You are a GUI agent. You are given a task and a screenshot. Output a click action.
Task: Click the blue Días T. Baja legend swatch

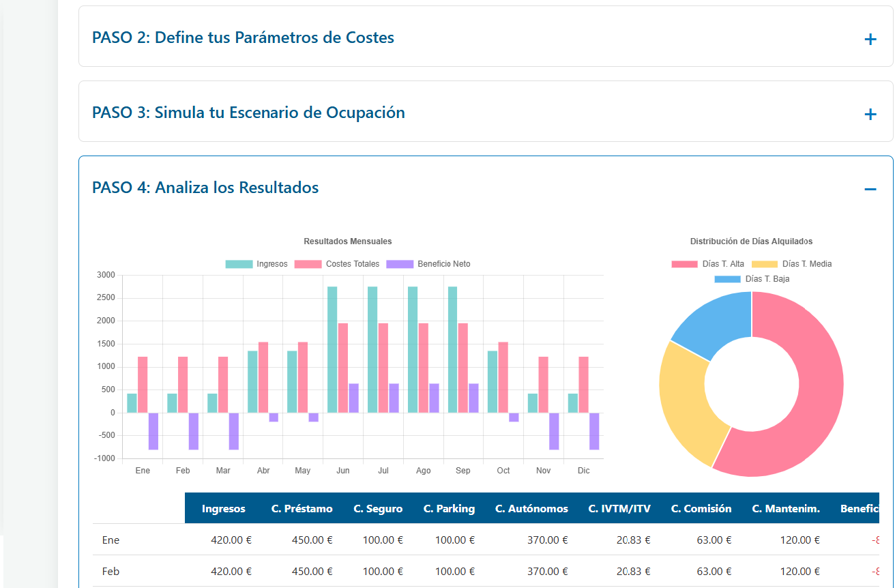point(727,279)
